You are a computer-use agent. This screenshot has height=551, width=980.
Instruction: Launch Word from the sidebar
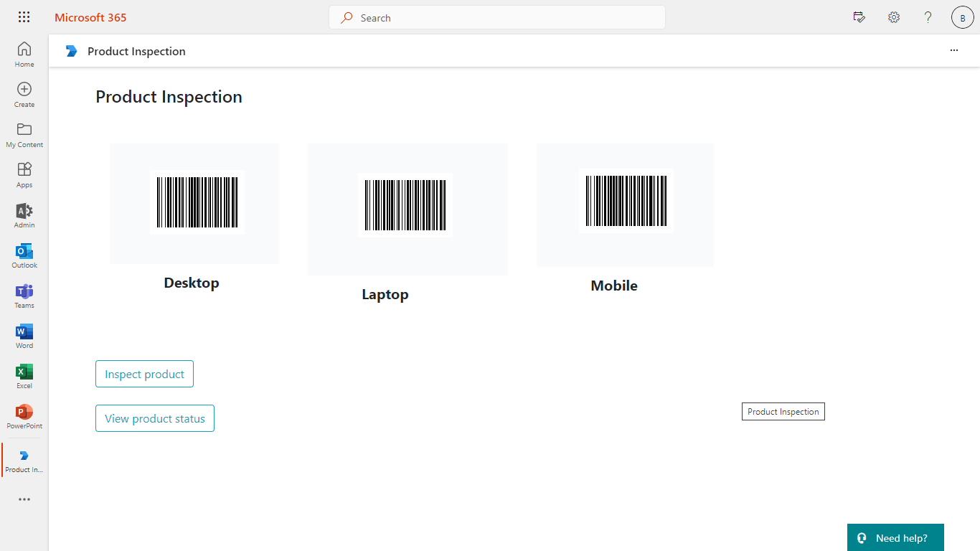coord(24,336)
